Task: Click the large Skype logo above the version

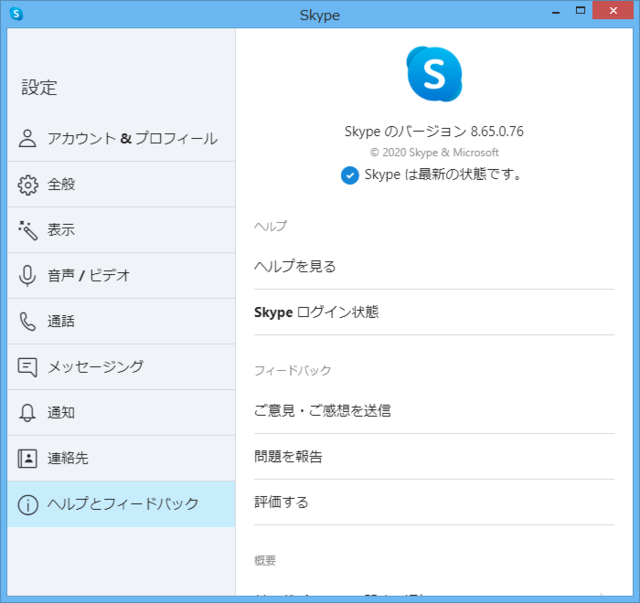Action: (434, 74)
